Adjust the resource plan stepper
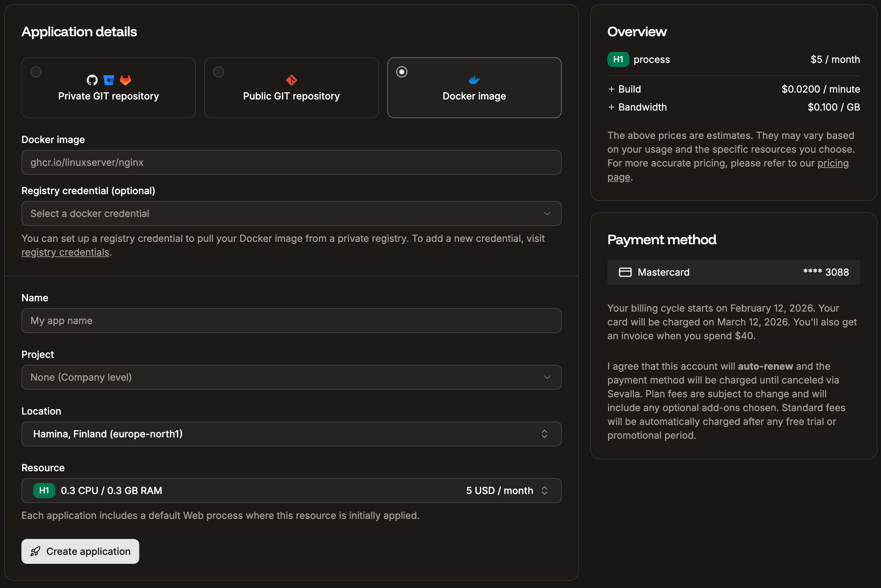This screenshot has height=588, width=881. click(x=545, y=491)
